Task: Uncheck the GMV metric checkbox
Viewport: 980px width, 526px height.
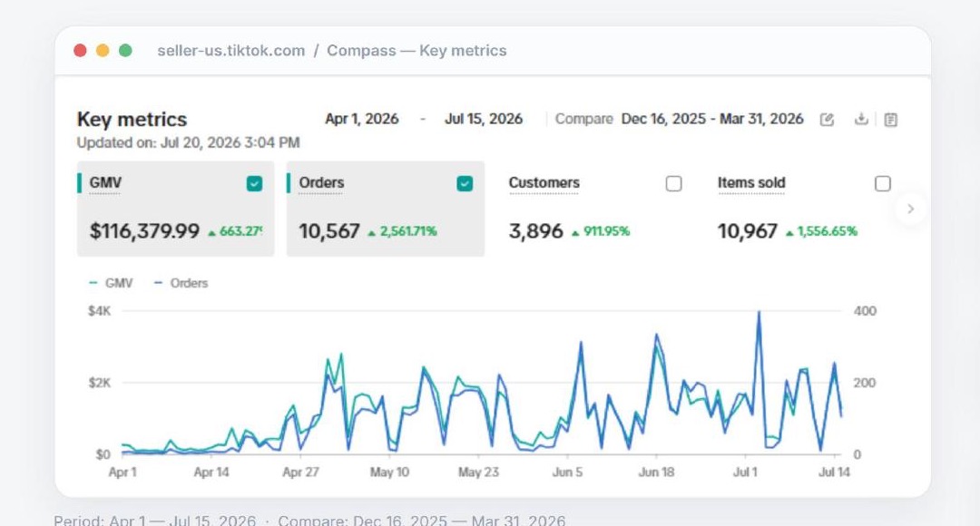Action: 254,184
